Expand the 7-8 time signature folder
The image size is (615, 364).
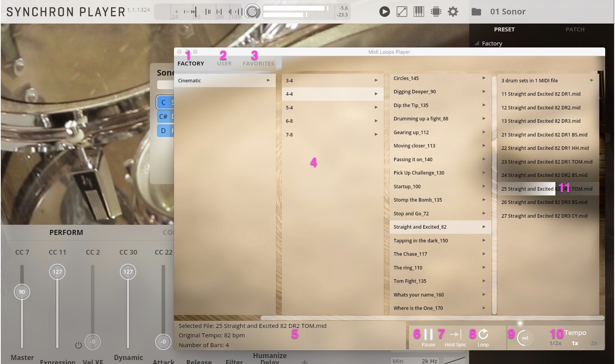pos(332,135)
